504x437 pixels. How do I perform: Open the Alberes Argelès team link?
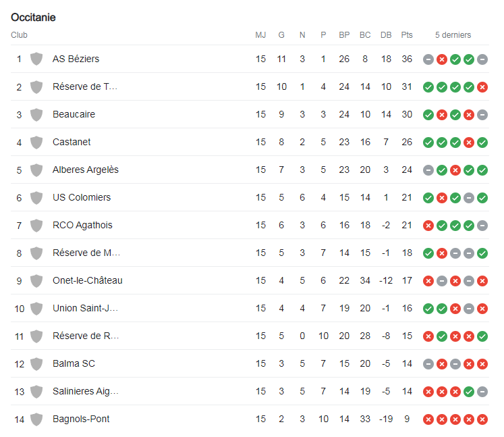click(x=86, y=170)
